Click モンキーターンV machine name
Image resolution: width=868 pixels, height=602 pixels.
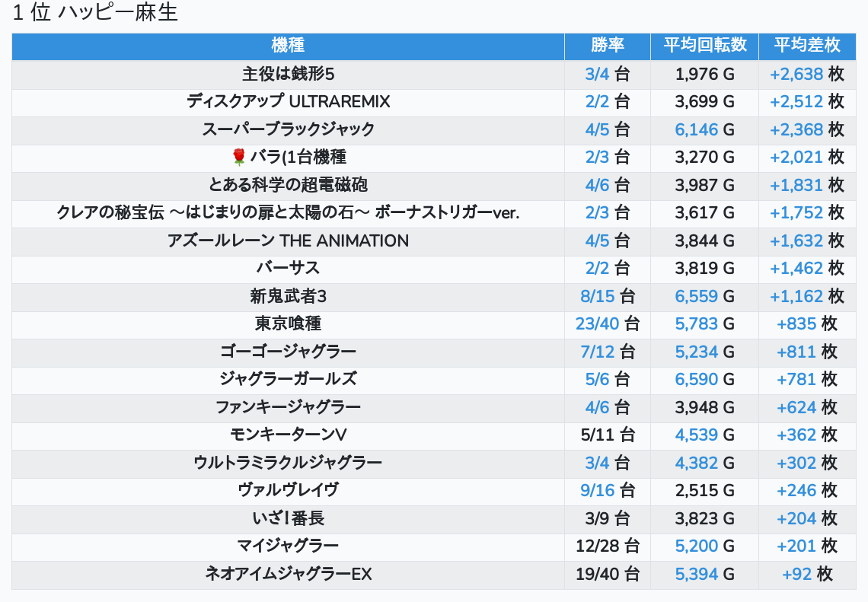pos(288,435)
